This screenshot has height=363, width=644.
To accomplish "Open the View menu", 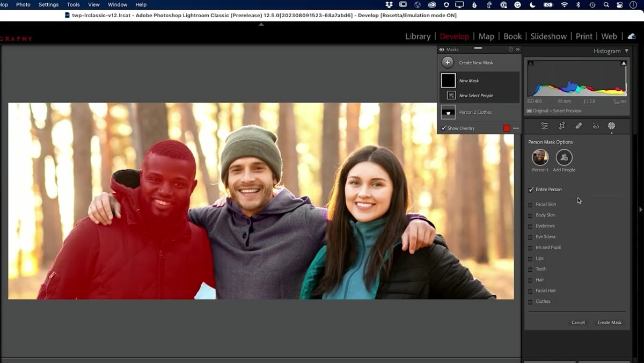I will [94, 4].
